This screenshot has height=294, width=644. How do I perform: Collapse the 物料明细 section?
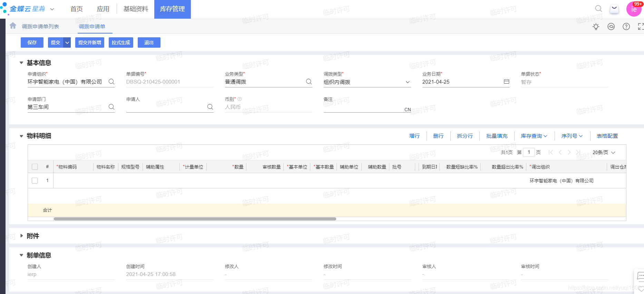coord(21,136)
